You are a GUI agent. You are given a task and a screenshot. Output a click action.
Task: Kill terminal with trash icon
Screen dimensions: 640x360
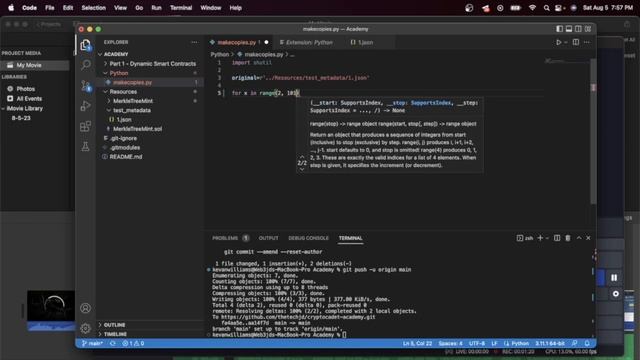[x=568, y=238]
